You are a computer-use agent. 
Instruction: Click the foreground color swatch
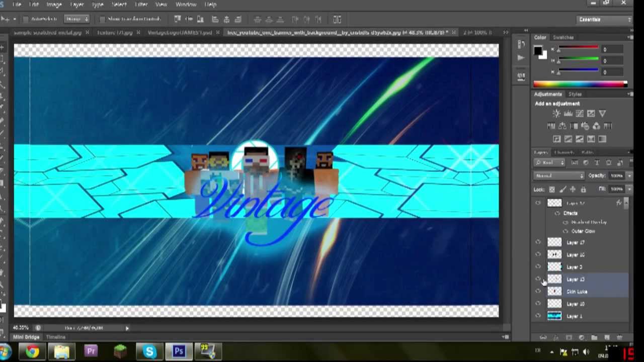click(x=538, y=50)
